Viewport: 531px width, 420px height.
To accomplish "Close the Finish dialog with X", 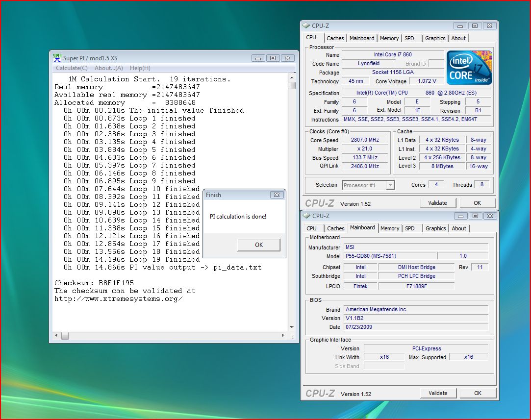I will (x=277, y=195).
